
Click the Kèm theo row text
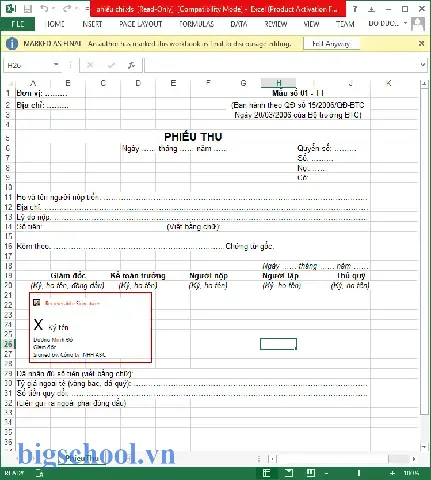point(145,246)
